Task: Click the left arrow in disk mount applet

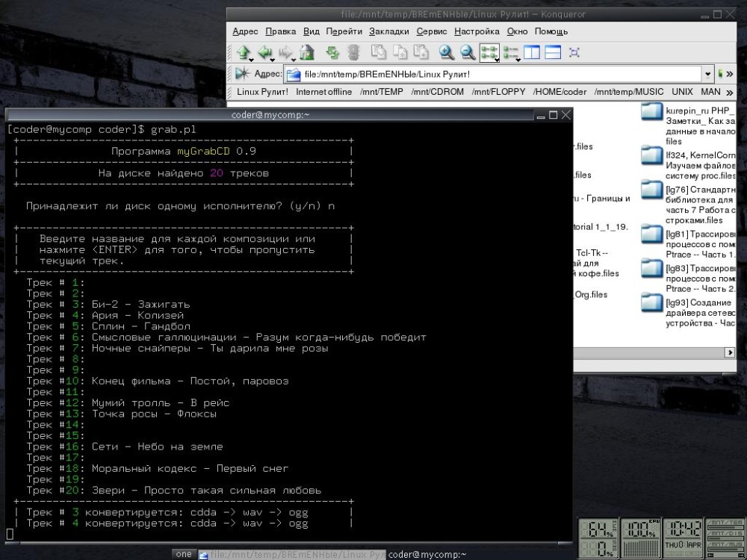Action: [x=710, y=555]
